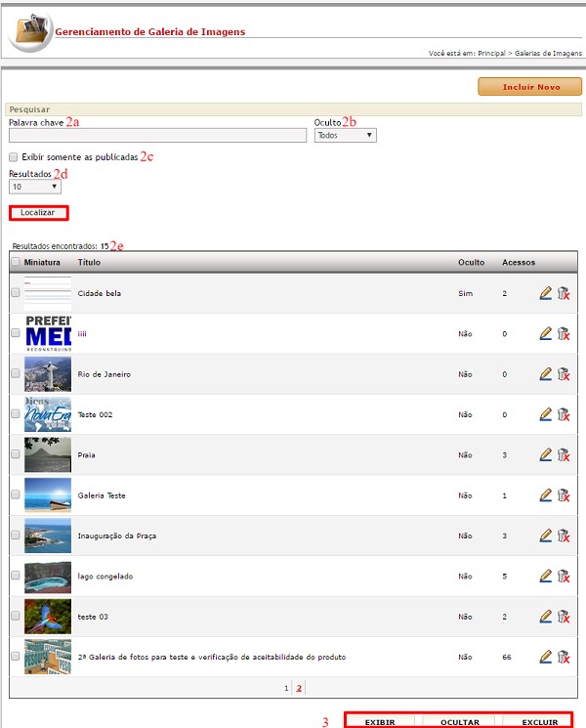The width and height of the screenshot is (586, 728).
Task: Edit the teste 03 gallery
Action: (546, 617)
